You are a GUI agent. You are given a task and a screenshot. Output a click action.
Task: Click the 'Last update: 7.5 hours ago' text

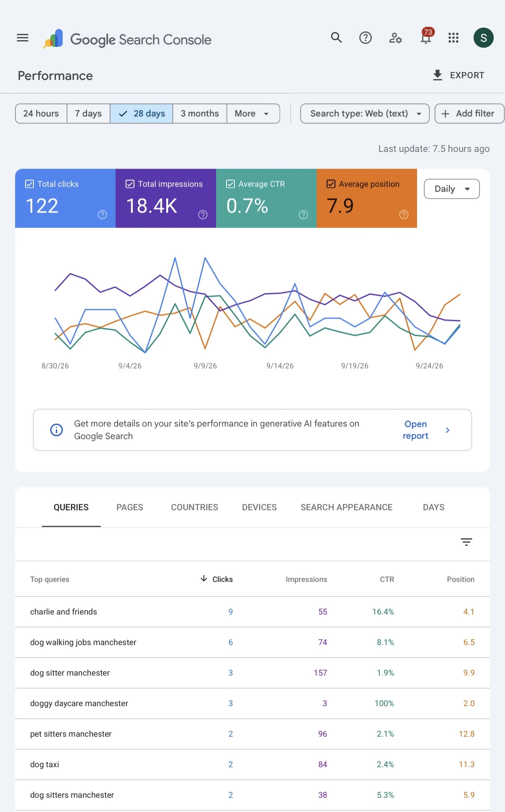pyautogui.click(x=434, y=149)
